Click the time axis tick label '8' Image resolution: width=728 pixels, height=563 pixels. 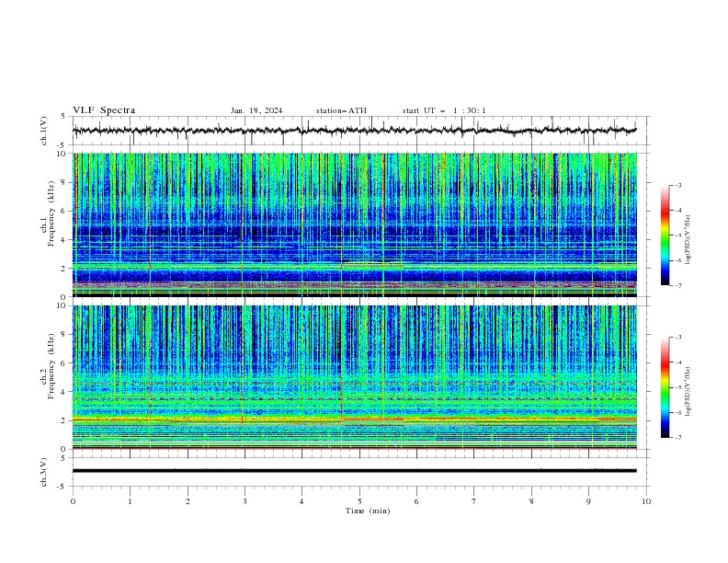[531, 501]
